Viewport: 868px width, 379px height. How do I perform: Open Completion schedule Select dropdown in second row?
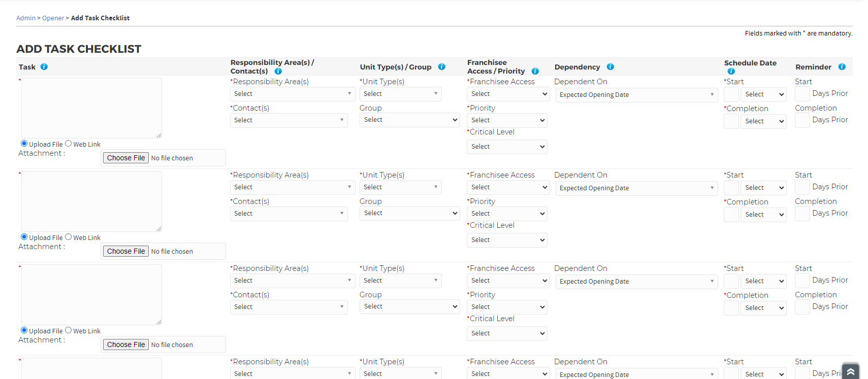(x=763, y=215)
